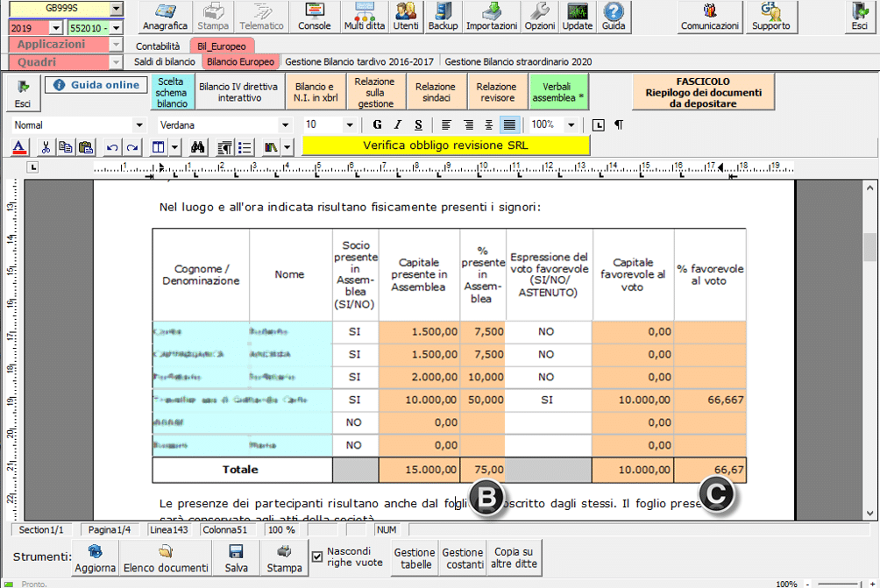880x588 pixels.
Task: Click the document vertical scrollbar down arrow
Action: click(x=870, y=513)
